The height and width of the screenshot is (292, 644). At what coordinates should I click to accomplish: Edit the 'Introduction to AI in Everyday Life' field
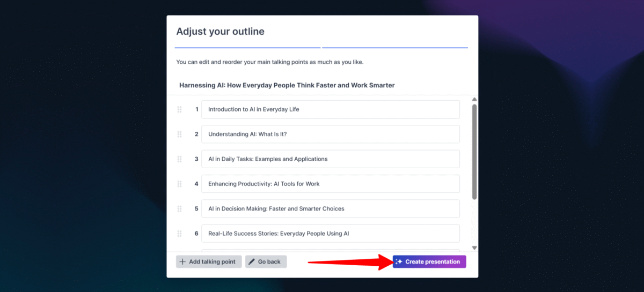coord(330,109)
